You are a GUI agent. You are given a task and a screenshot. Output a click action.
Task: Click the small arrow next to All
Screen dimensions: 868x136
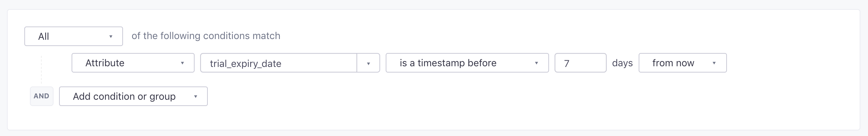click(110, 37)
